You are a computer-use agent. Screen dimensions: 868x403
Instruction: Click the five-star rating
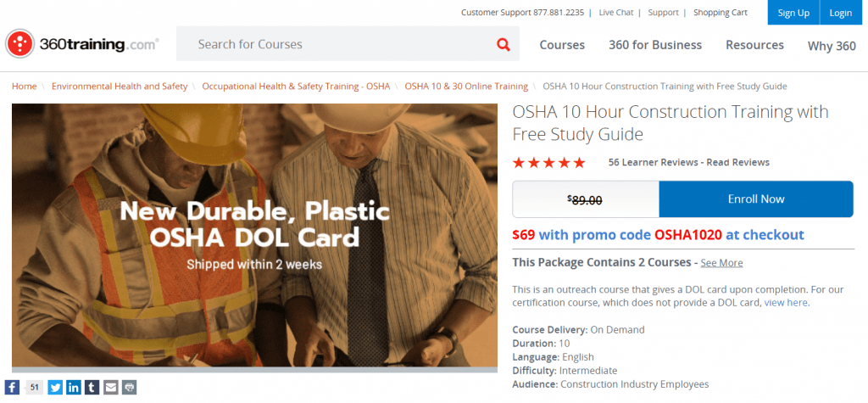pos(548,162)
